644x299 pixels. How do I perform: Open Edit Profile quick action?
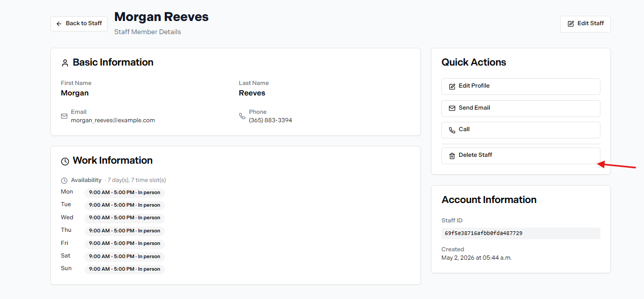521,87
